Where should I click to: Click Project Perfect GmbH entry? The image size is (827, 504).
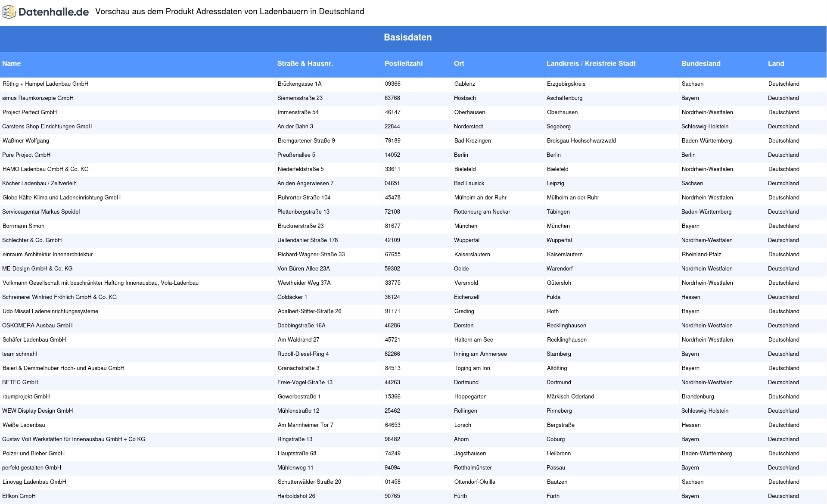pos(30,112)
